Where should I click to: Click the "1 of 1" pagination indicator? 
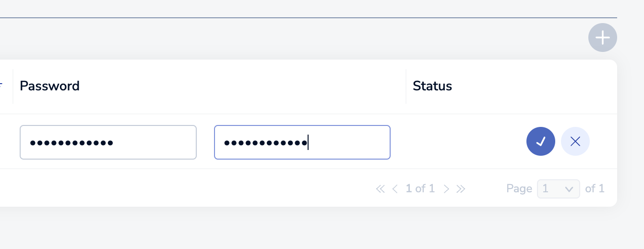pyautogui.click(x=420, y=189)
